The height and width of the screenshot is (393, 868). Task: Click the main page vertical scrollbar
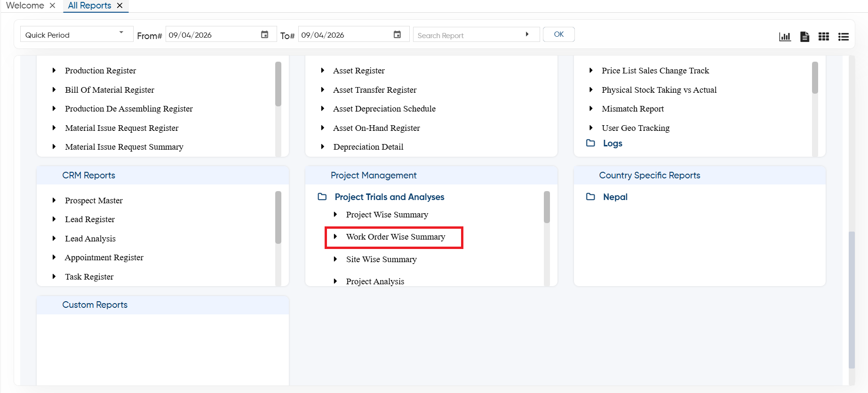(x=852, y=299)
